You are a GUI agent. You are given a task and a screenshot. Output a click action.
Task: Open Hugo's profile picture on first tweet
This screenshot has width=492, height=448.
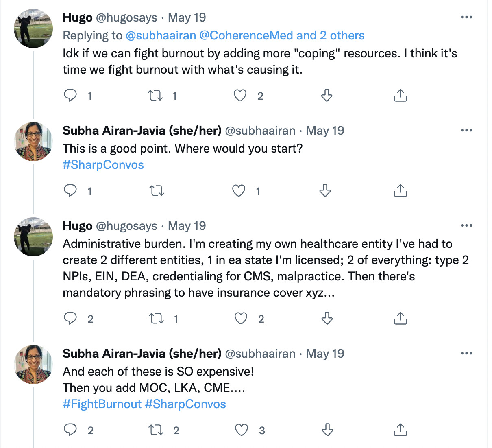point(33,28)
